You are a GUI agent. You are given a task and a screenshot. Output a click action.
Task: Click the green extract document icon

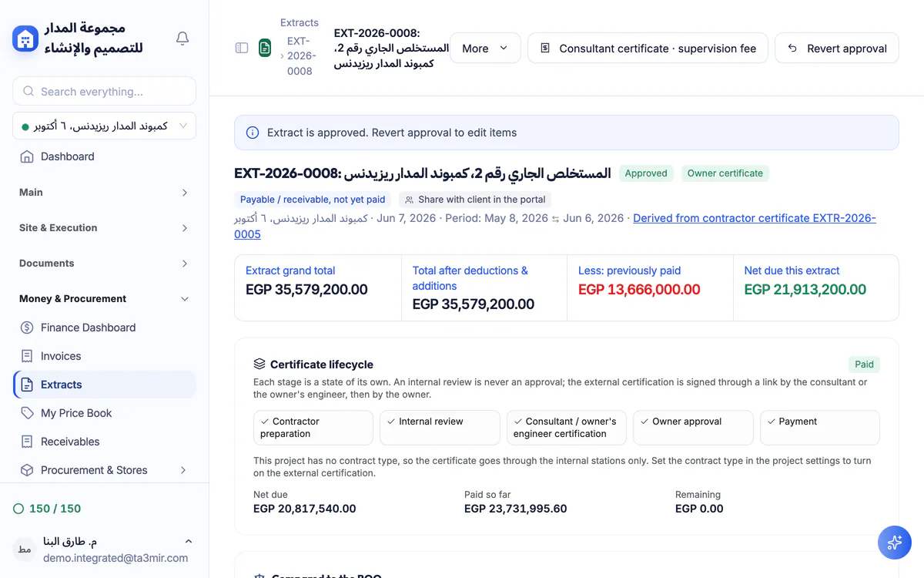(265, 48)
